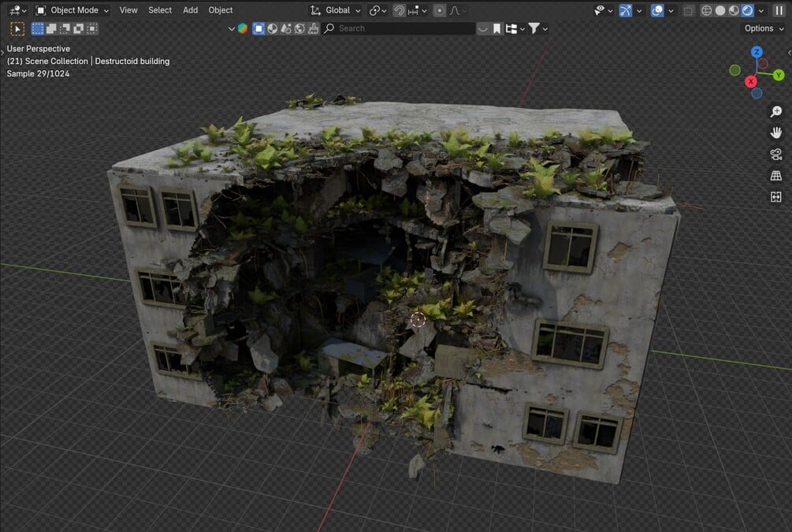Open the gizmo options dropdown arrow
Viewport: 792px width, 532px height.
click(639, 10)
